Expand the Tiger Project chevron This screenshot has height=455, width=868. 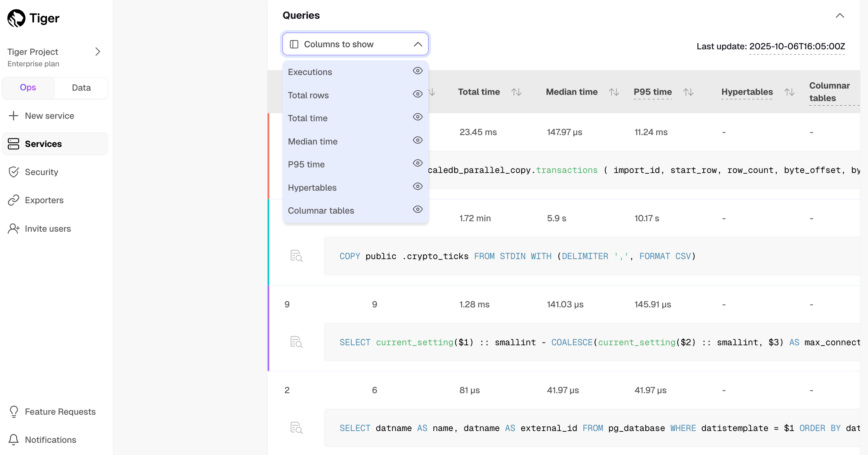pos(98,52)
